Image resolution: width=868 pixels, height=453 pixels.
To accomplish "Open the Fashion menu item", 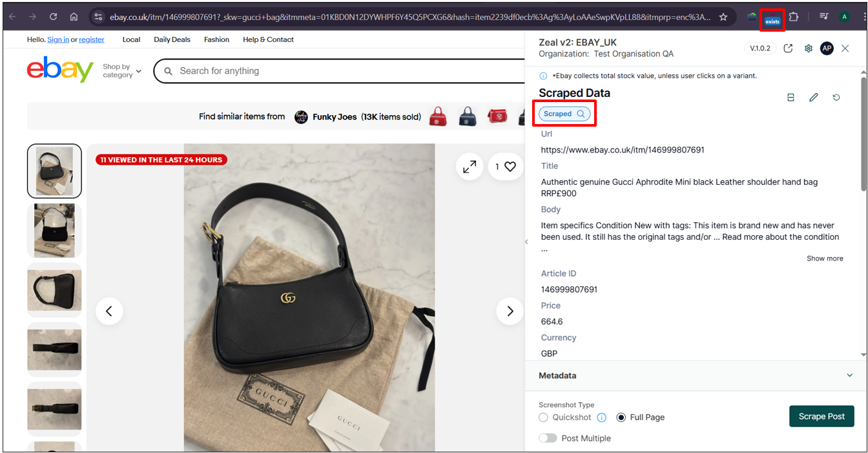I will (x=216, y=39).
